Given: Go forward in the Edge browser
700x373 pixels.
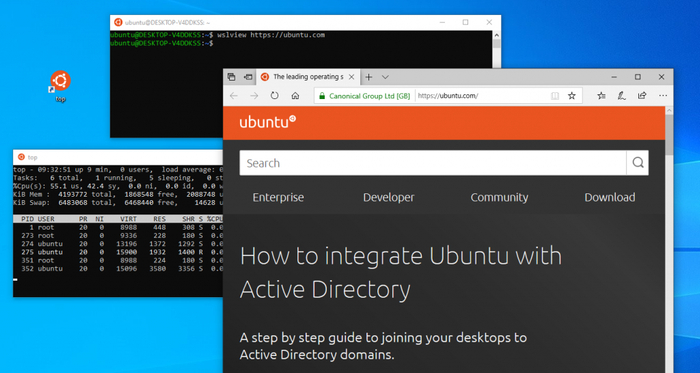Looking at the screenshot, I should click(254, 95).
